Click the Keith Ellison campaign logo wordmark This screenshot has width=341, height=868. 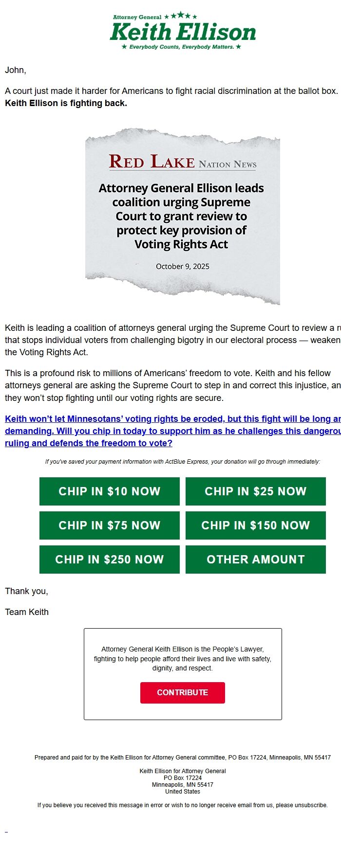click(x=183, y=33)
